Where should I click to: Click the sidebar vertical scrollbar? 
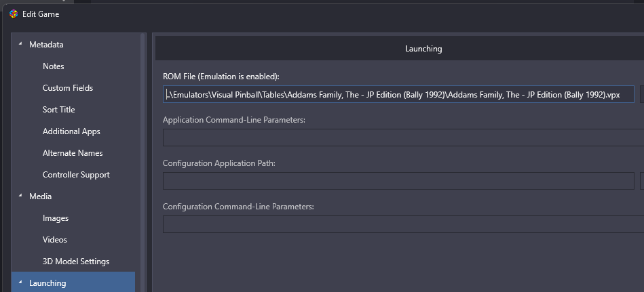coord(143,163)
